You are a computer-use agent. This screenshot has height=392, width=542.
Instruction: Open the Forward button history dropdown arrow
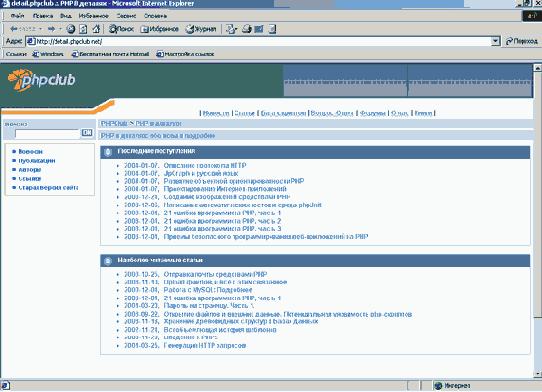(x=60, y=29)
